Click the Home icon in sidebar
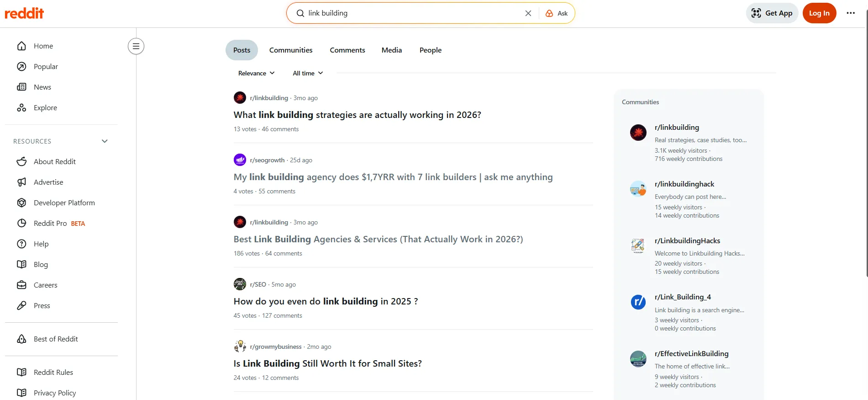 (x=21, y=46)
